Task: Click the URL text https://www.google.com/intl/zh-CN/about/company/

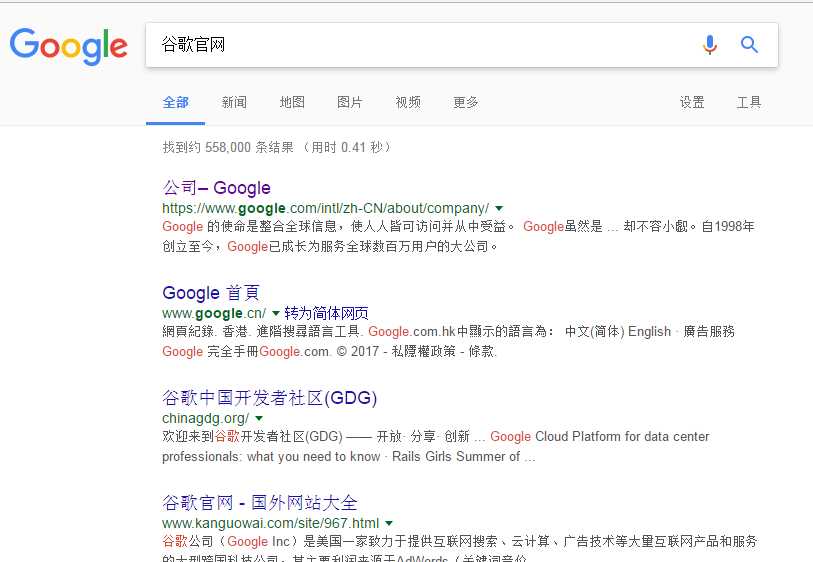Action: (x=326, y=208)
